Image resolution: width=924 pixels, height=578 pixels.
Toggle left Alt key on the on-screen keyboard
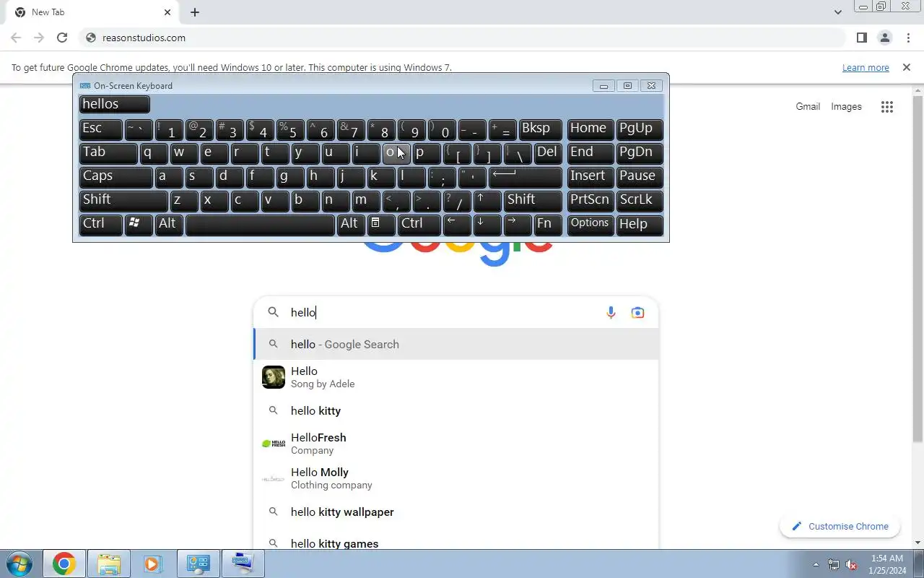[x=169, y=224]
